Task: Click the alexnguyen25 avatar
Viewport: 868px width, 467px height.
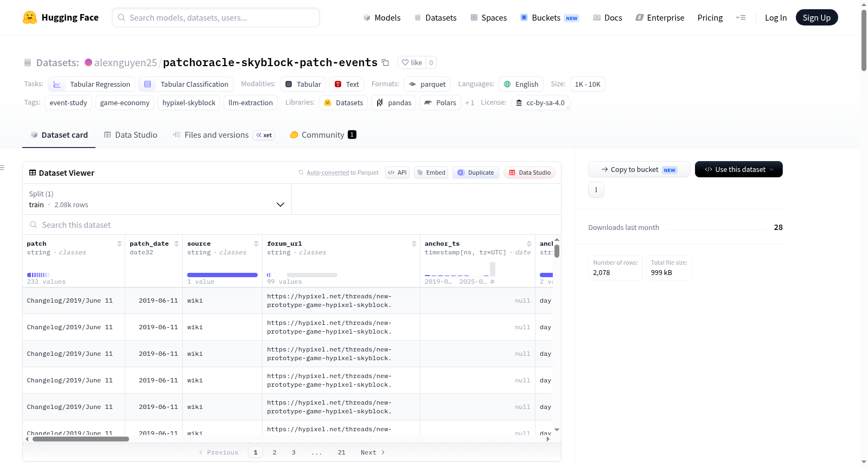Action: (x=88, y=62)
